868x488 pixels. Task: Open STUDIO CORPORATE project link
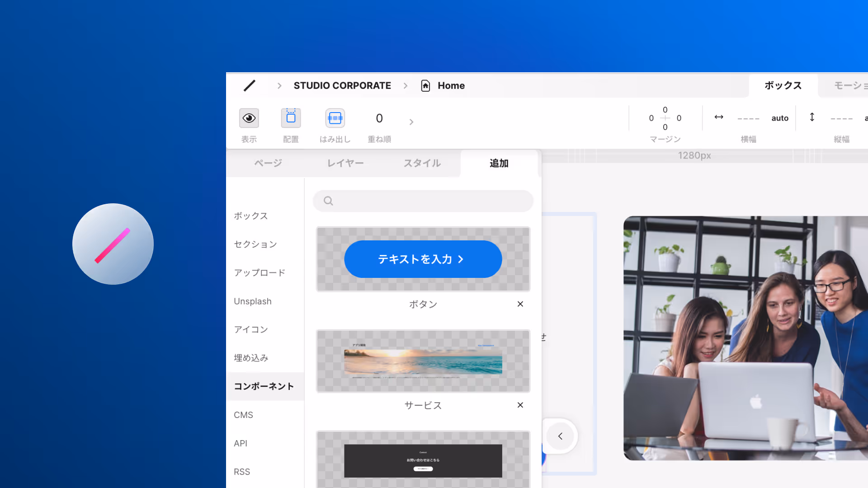point(342,85)
